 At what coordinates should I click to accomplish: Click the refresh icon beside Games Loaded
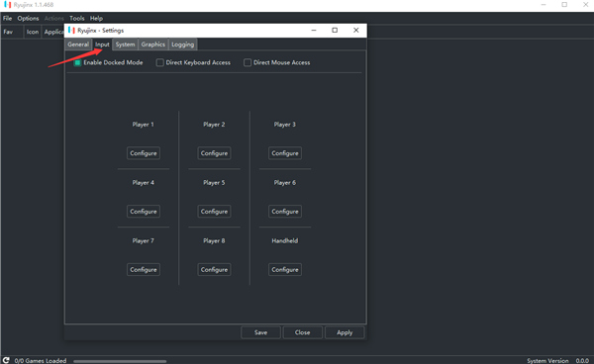pyautogui.click(x=6, y=360)
